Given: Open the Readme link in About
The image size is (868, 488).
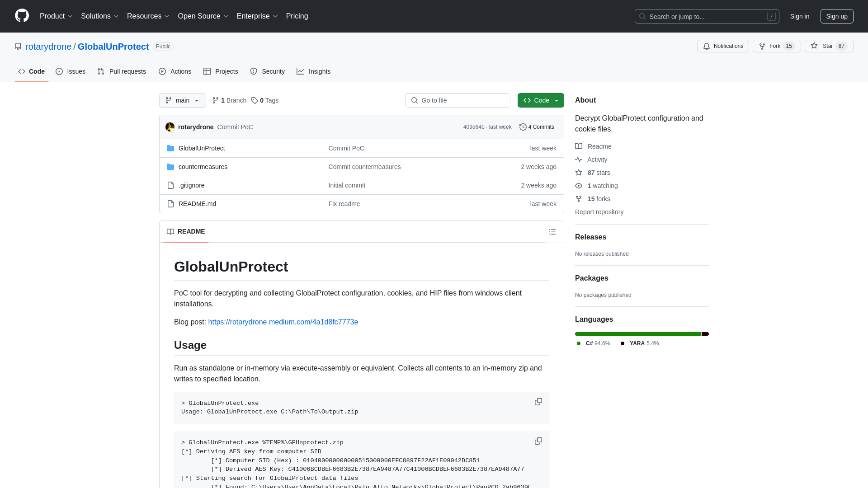Looking at the screenshot, I should 593,146.
